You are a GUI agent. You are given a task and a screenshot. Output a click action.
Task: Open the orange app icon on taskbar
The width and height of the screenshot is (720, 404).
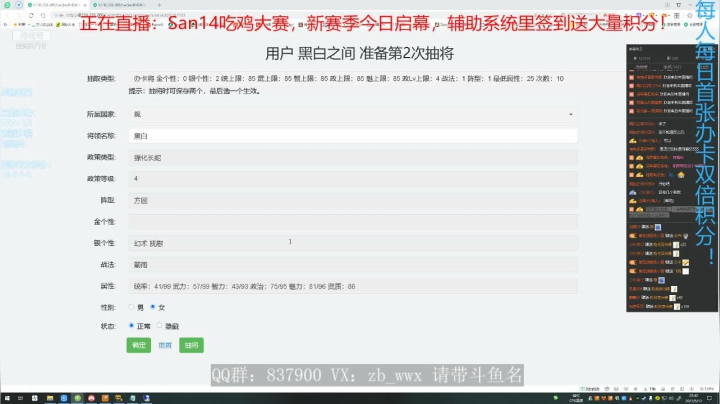(x=105, y=398)
